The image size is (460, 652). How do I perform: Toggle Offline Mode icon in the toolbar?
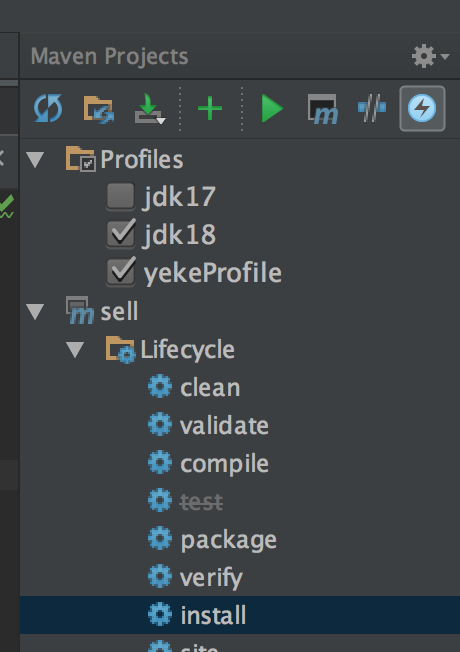point(372,108)
